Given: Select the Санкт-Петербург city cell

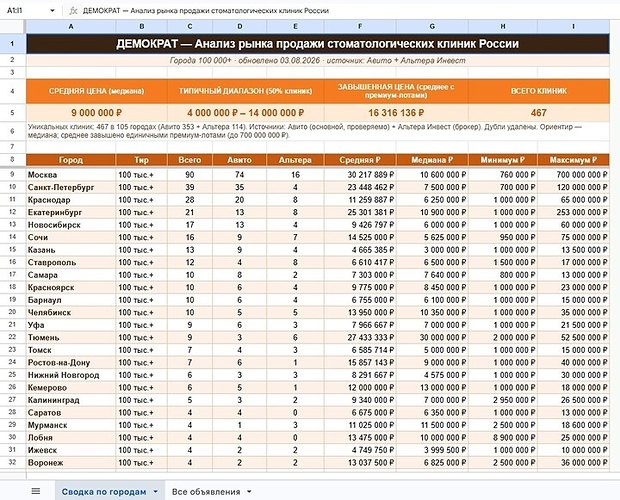Looking at the screenshot, I should (x=71, y=187).
